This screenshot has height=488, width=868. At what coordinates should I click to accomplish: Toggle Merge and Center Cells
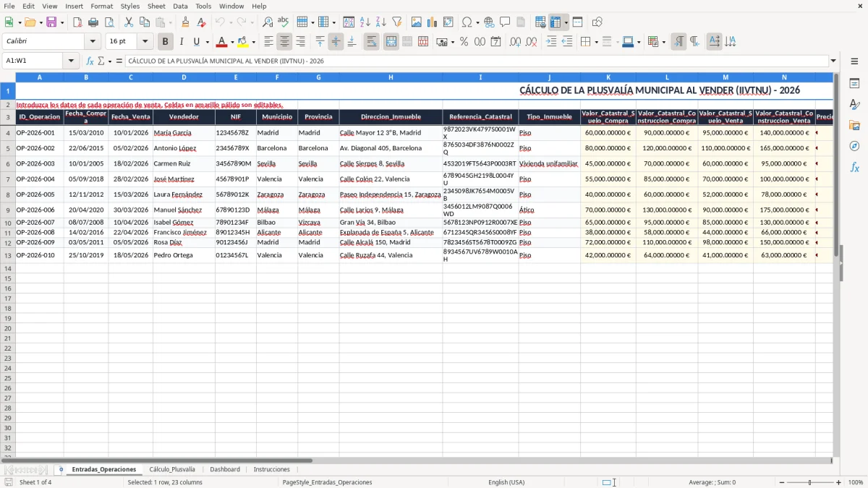391,42
